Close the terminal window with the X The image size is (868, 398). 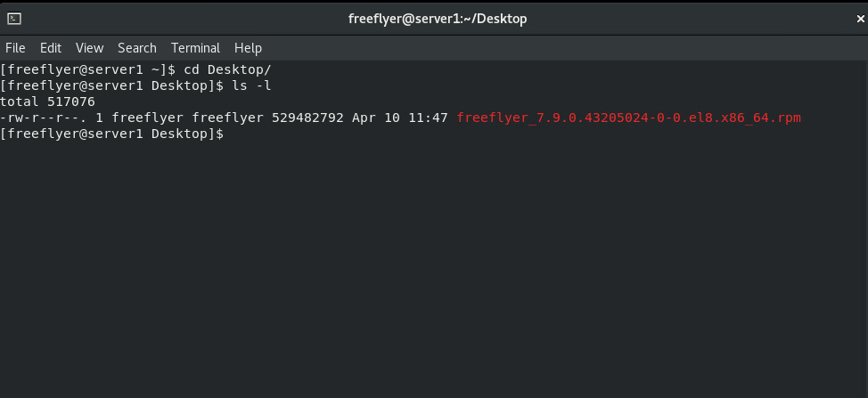tap(860, 19)
